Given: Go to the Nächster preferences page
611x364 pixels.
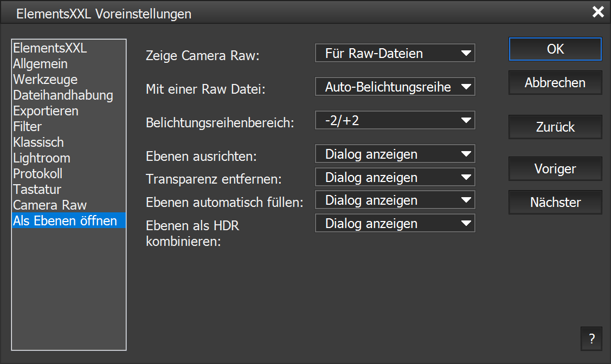Looking at the screenshot, I should pos(555,203).
